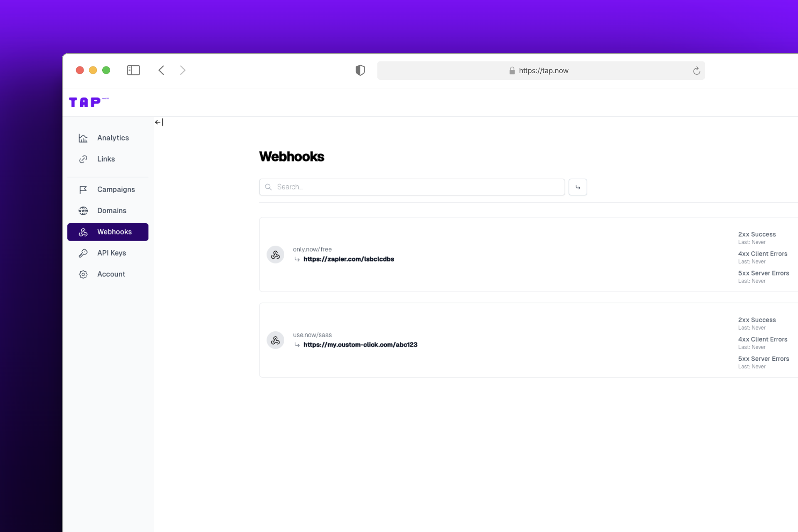Click the Domains globe icon
Viewport: 798px width, 532px height.
83,211
